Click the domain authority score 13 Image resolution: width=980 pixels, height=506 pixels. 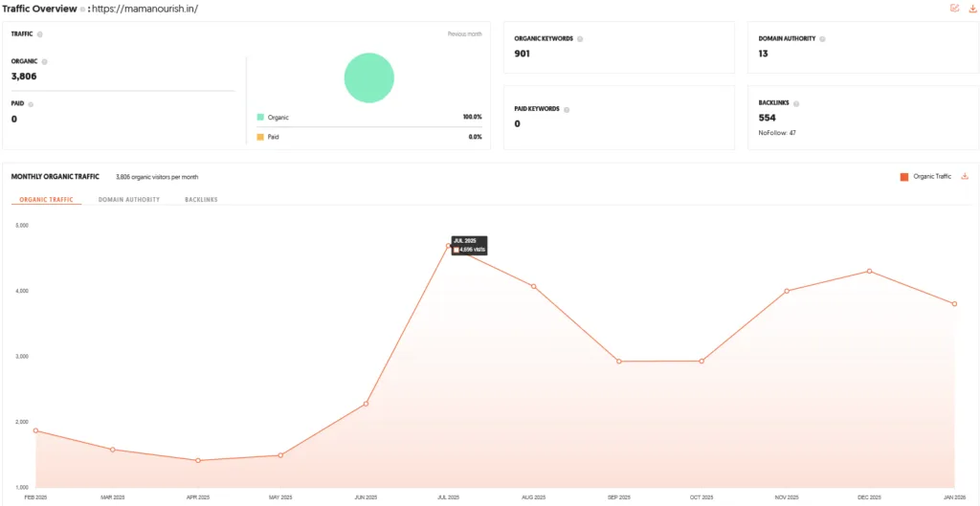click(x=763, y=54)
